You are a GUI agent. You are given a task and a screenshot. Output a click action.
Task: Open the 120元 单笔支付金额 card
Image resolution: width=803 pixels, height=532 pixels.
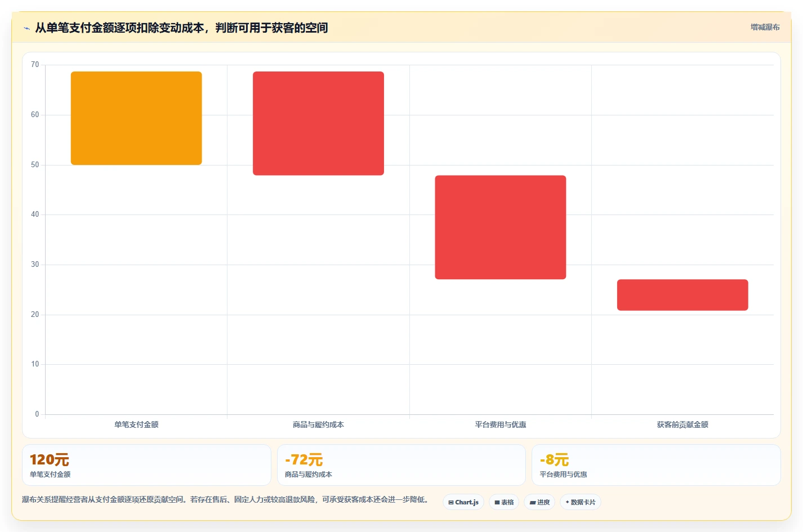point(146,465)
